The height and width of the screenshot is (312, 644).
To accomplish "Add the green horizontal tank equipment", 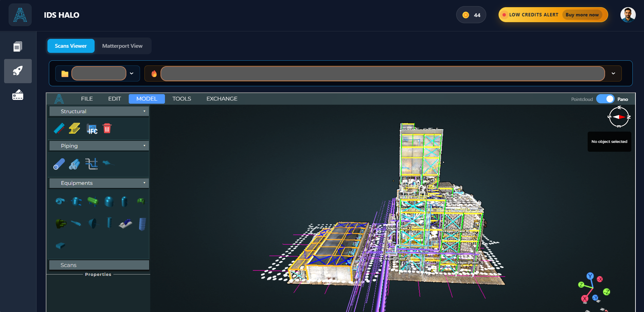I will 93,201.
